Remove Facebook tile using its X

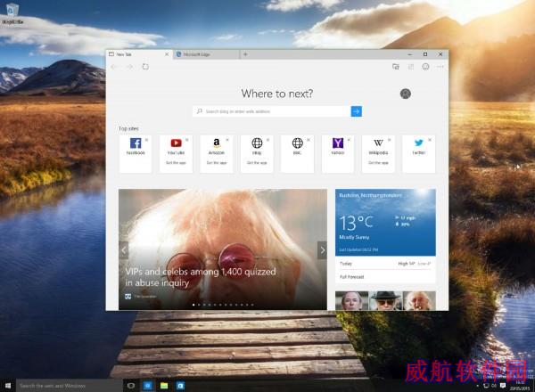147,140
